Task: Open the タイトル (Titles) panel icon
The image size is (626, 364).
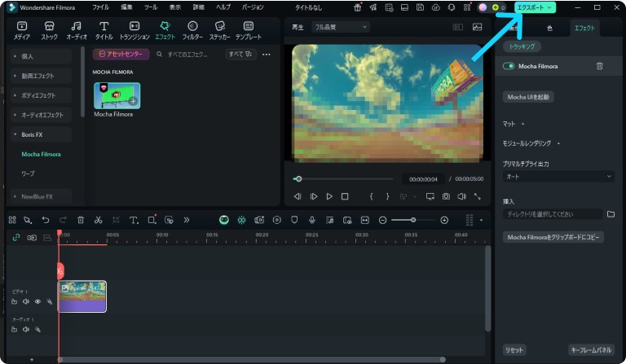Action: [104, 30]
